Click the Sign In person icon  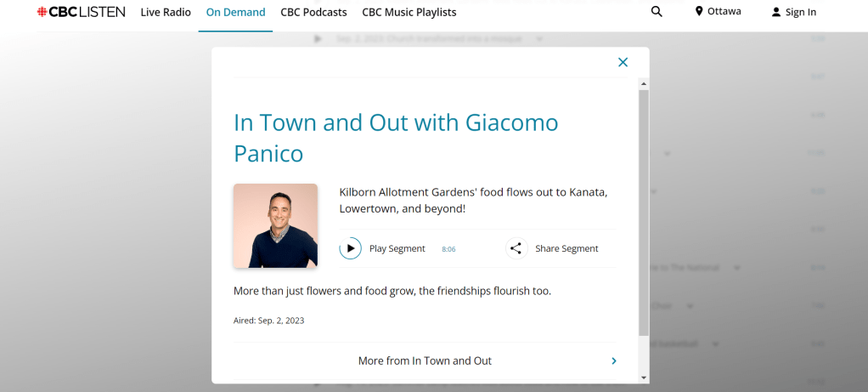(775, 12)
